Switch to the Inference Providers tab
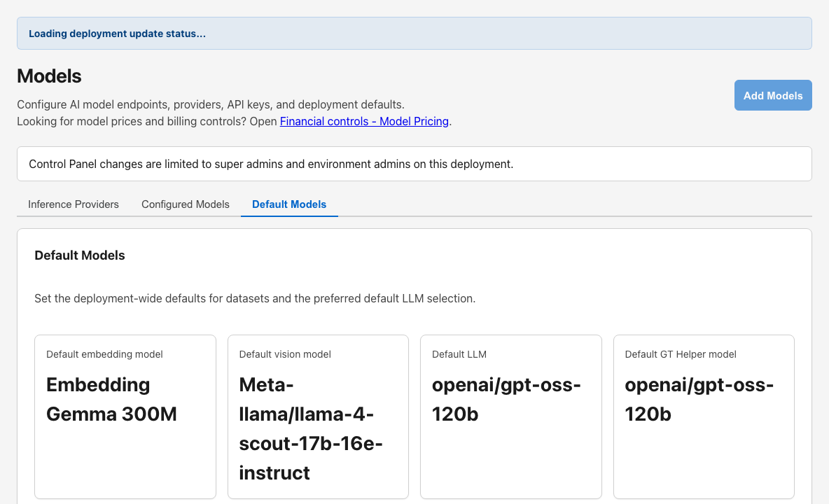Image resolution: width=829 pixels, height=504 pixels. [x=74, y=204]
